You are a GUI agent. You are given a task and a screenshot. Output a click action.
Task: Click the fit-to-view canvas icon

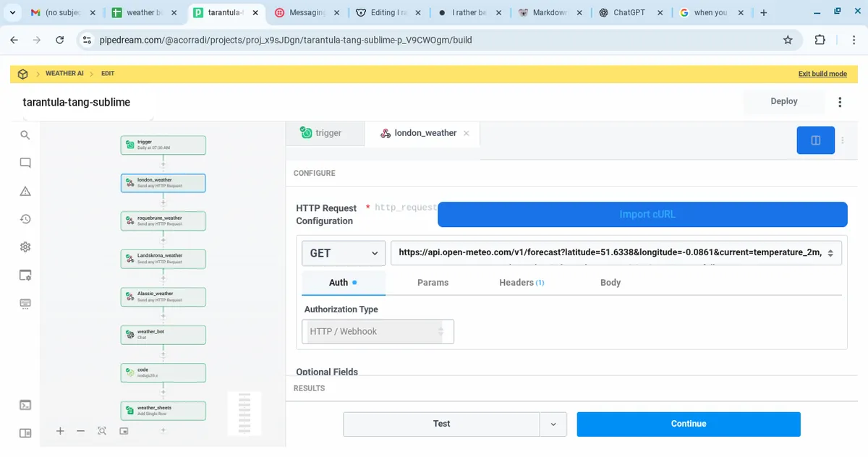click(x=102, y=431)
